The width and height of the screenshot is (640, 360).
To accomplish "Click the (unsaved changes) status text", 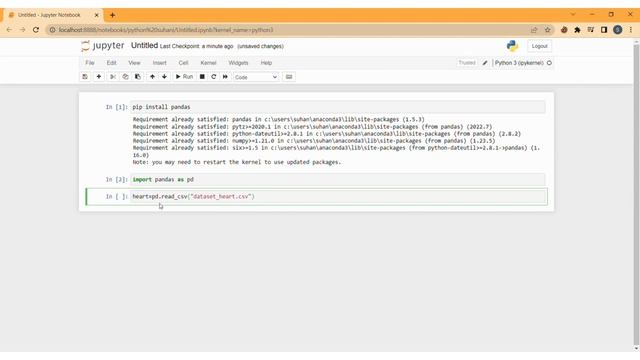I will 260,46.
